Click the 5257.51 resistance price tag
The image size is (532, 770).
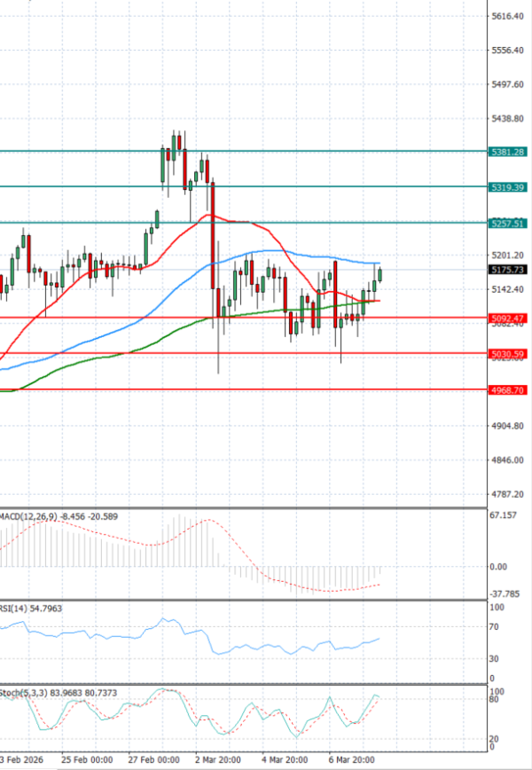pyautogui.click(x=507, y=224)
